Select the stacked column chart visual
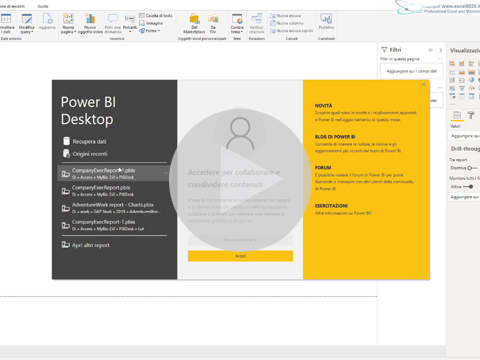The width and height of the screenshot is (480, 360). 462,63
